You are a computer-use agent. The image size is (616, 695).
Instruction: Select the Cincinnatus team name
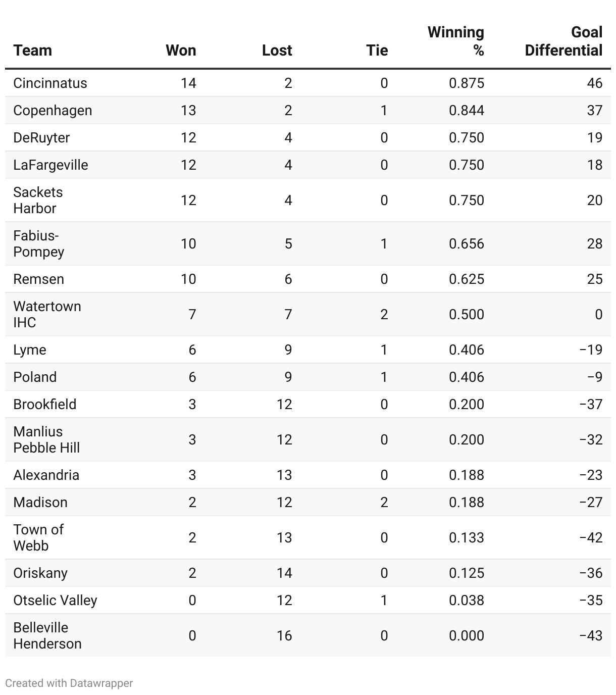50,83
